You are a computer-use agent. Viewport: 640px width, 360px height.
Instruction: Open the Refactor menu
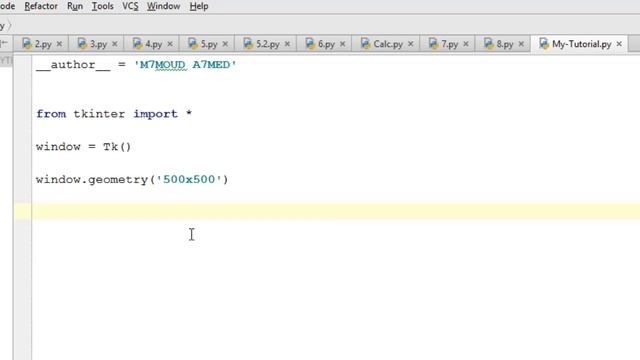coord(41,6)
